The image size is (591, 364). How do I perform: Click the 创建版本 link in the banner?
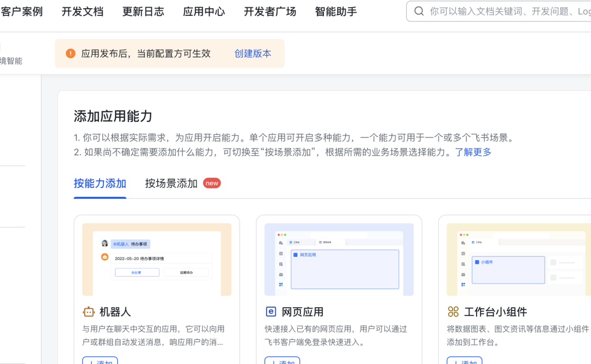click(252, 54)
